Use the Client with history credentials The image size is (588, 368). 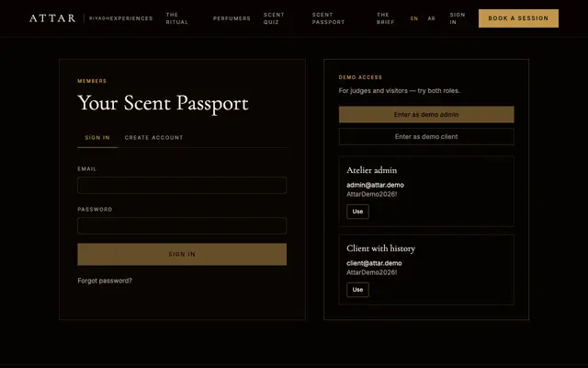[357, 290]
